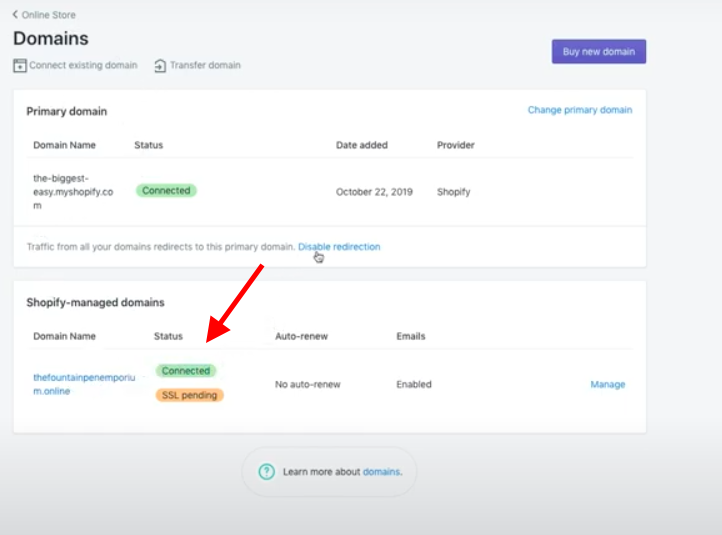Click Domain Name header in Shopify-managed table
722x535 pixels.
point(64,337)
